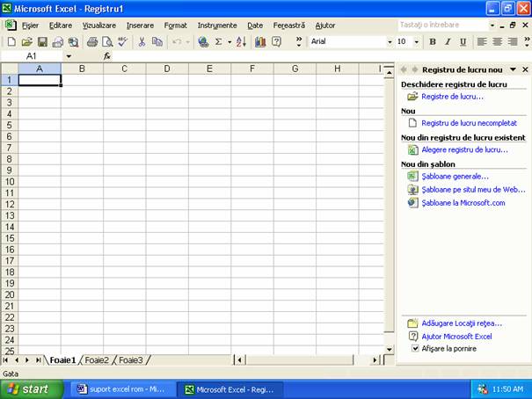Switch to the Foaie2 sheet tab

point(97,359)
